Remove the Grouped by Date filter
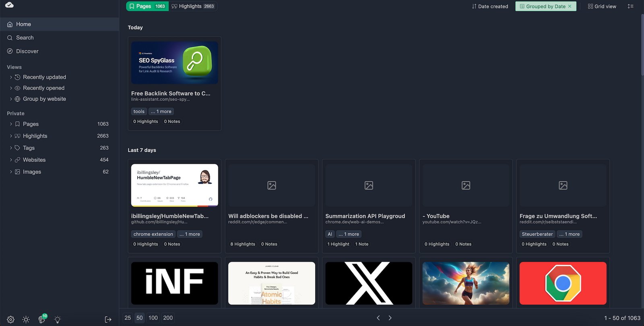Image resolution: width=644 pixels, height=326 pixels. coord(570,6)
